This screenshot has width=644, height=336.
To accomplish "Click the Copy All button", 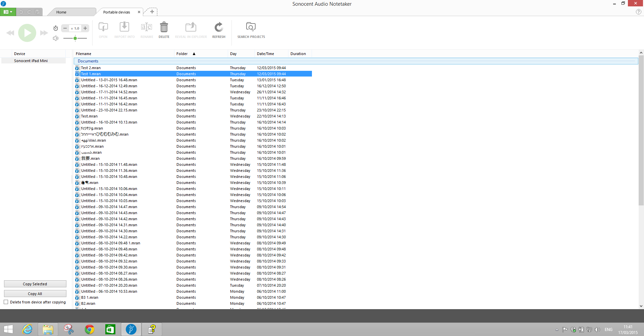I will click(35, 294).
